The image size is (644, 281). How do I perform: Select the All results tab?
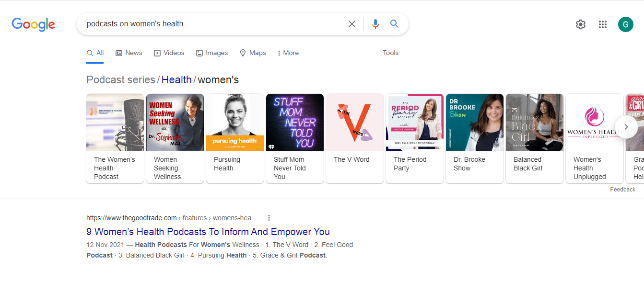(x=95, y=53)
